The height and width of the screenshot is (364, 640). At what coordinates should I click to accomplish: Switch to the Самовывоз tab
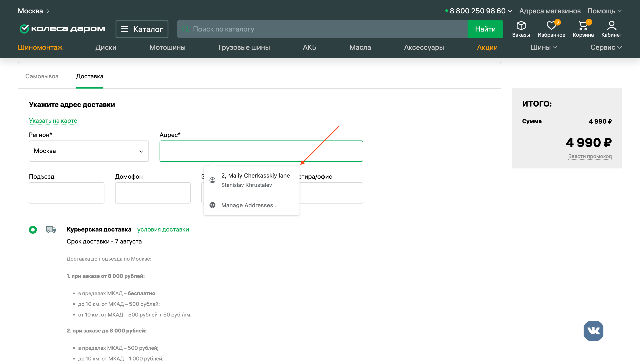click(x=42, y=76)
